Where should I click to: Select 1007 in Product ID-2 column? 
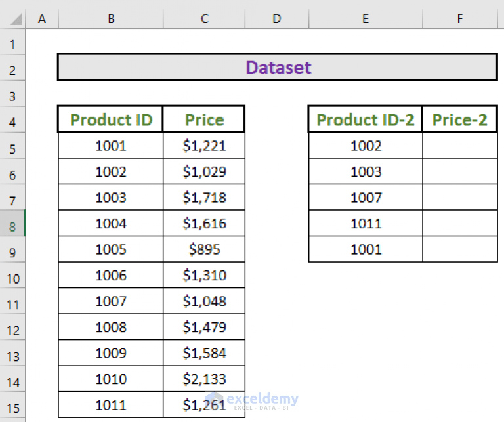click(366, 198)
